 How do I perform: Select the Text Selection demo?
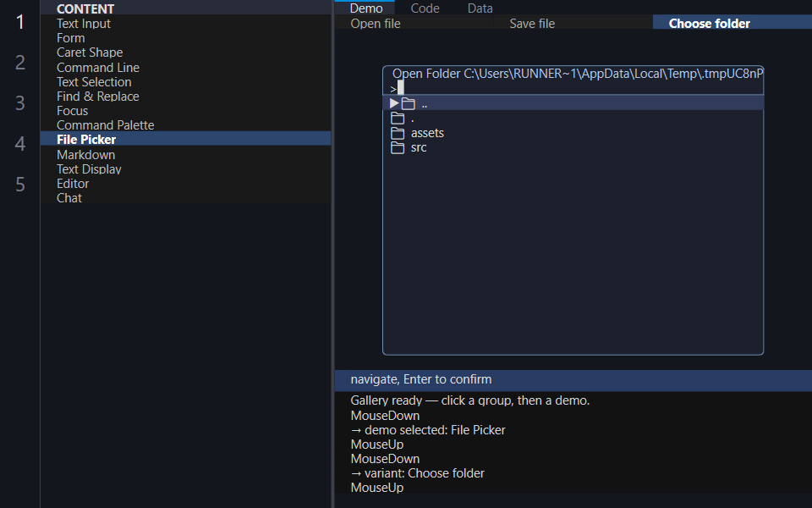click(185, 82)
